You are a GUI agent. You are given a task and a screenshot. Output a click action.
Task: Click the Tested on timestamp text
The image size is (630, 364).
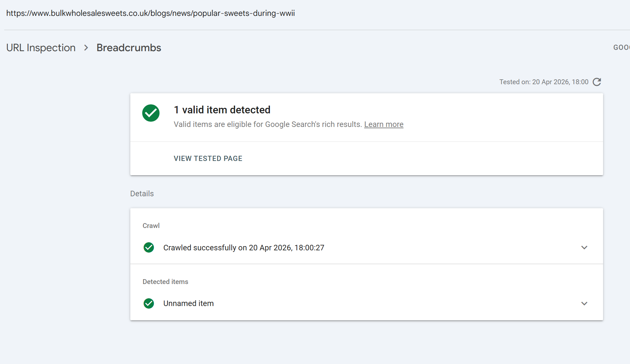coord(543,82)
